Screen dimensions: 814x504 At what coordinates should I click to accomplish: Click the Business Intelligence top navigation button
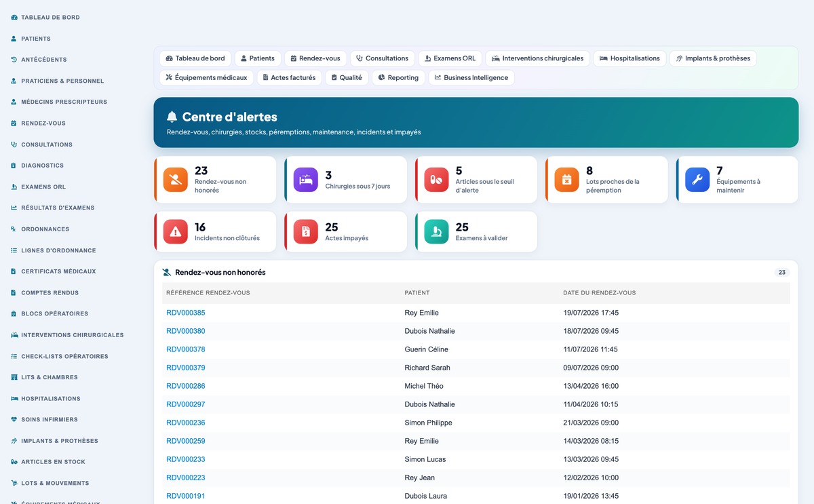coord(471,77)
